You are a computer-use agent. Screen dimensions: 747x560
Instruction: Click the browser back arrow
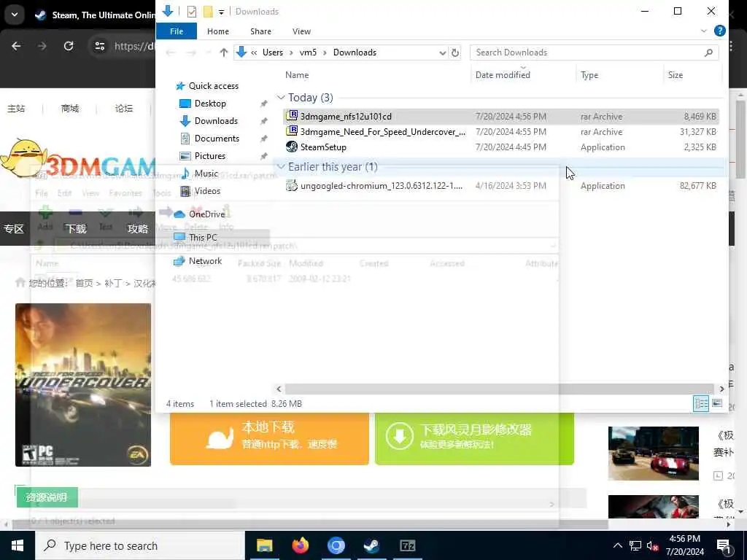(x=16, y=46)
